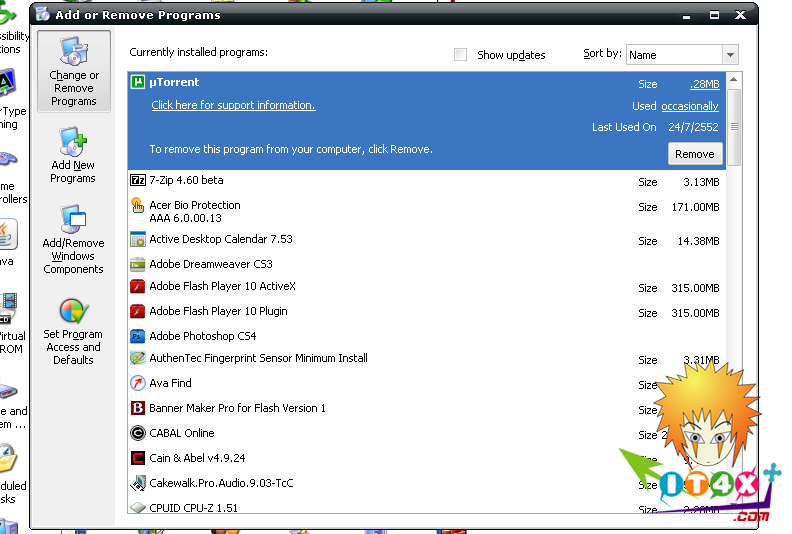Screen dimensions: 792x534
Task: Click the program list vertical scrollbar thumb
Action: (734, 126)
